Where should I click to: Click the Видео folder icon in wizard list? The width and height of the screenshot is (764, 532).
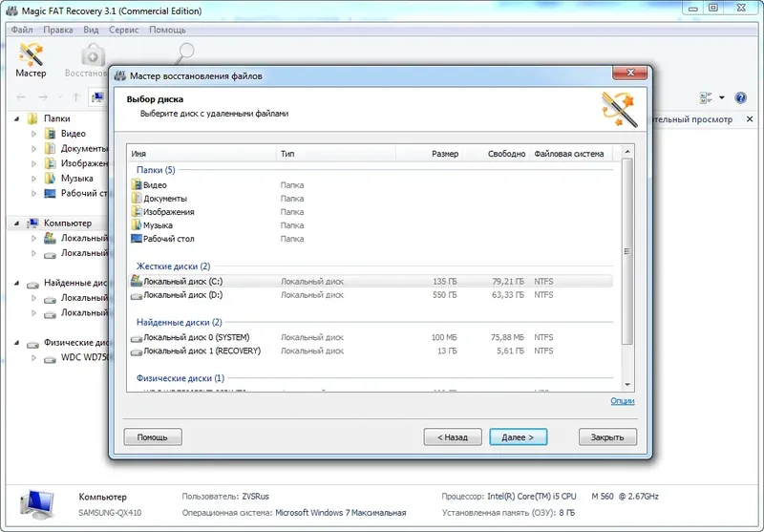pyautogui.click(x=137, y=185)
